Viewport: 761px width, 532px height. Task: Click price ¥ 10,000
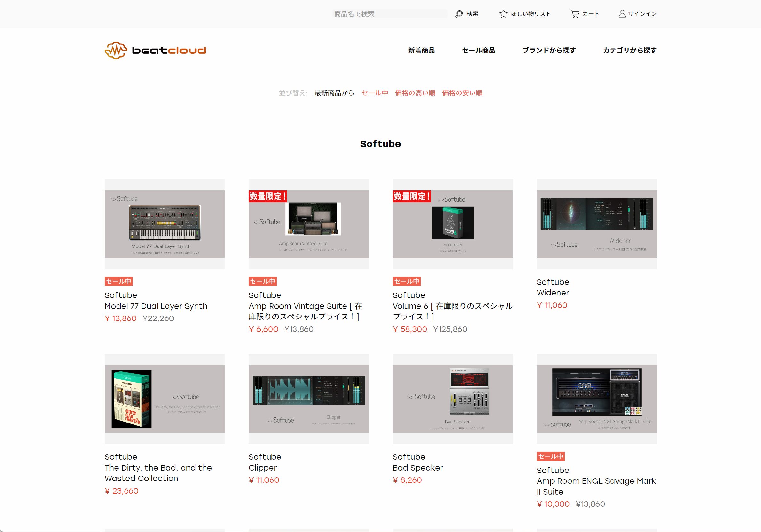[x=553, y=504]
